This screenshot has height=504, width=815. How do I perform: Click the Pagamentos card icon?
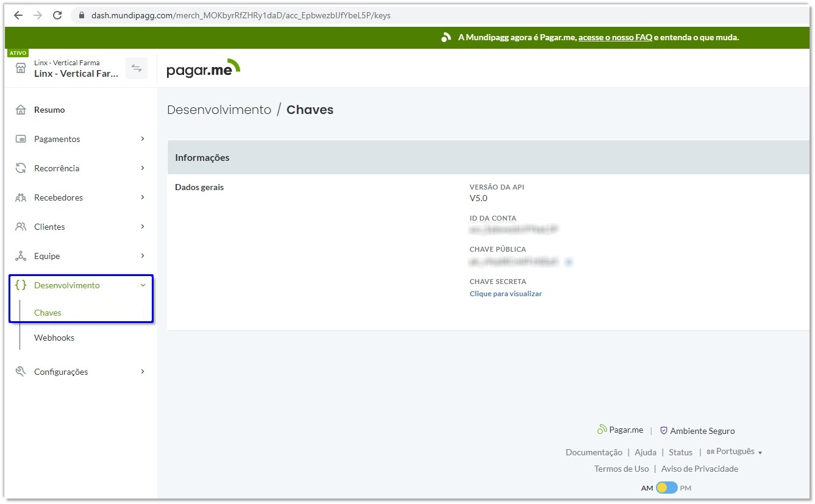[x=21, y=139]
